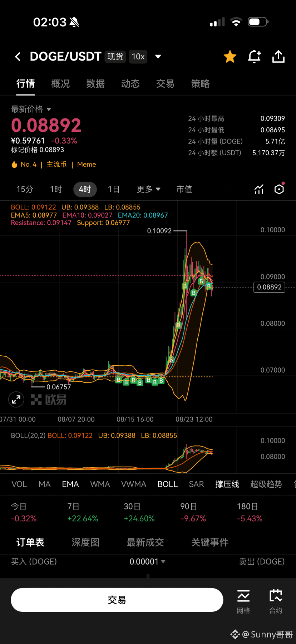Select the 市值 chart option
This screenshot has height=644, width=296.
(x=184, y=189)
